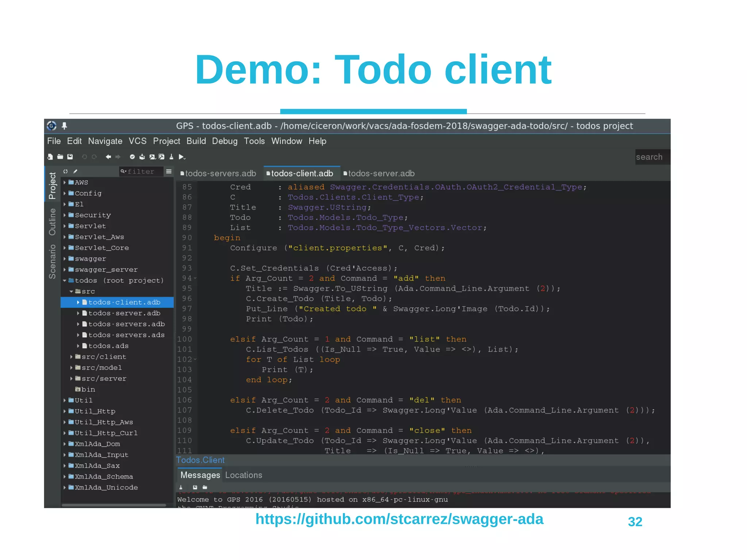Click the save toolbar icon
Image resolution: width=747 pixels, height=560 pixels.
pyautogui.click(x=70, y=157)
